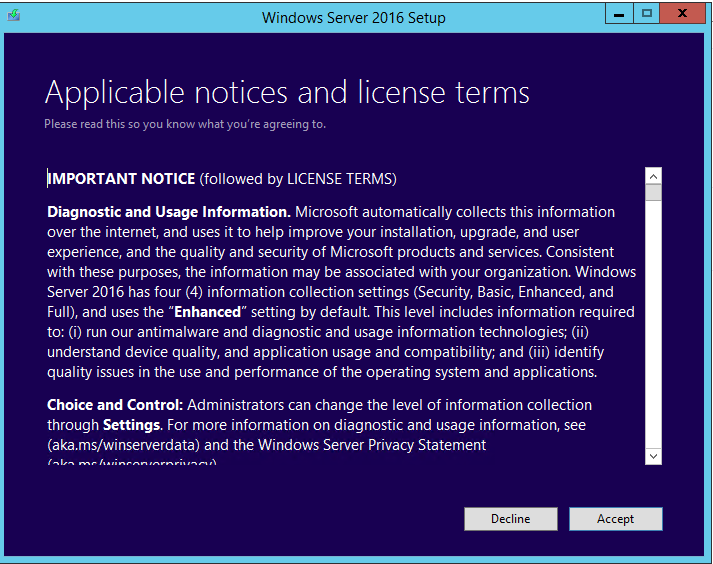Click the IMPORTANT NOTICE heading text
The height and width of the screenshot is (564, 713).
pos(121,179)
